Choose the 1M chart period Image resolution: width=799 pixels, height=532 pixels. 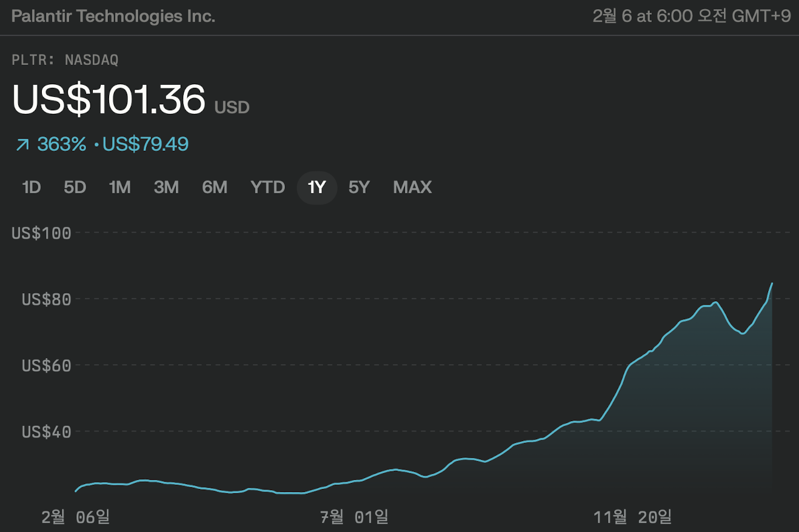119,188
